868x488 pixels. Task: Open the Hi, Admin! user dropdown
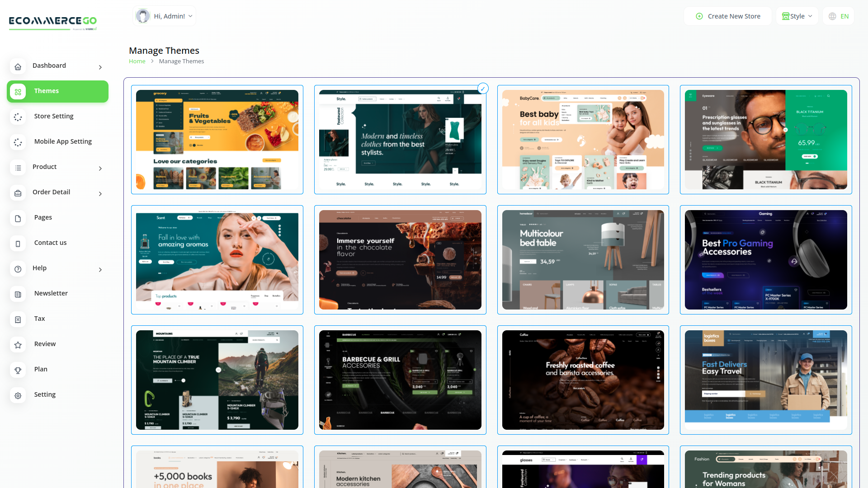coord(165,16)
